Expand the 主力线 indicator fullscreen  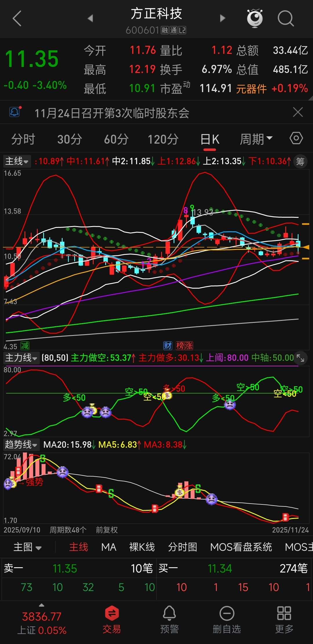coord(301,358)
